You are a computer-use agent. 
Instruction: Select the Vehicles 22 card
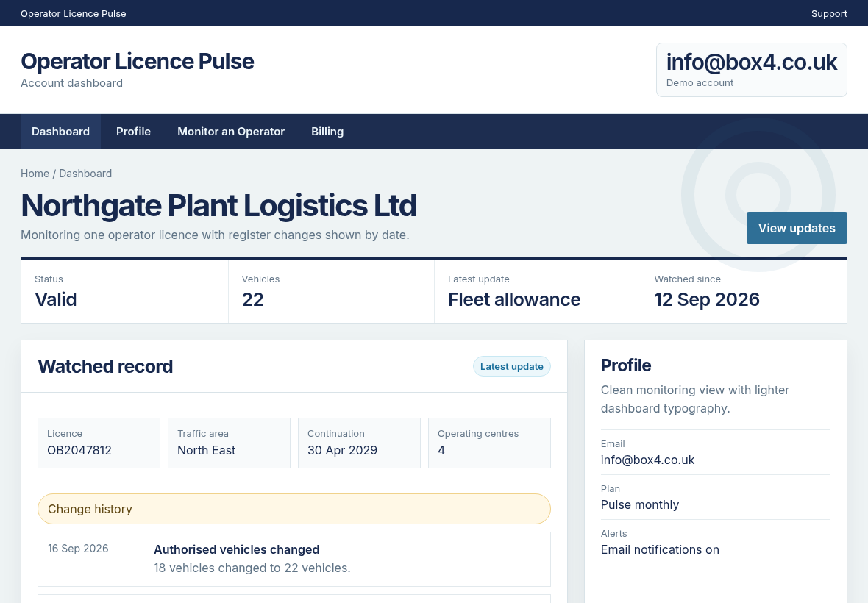331,291
